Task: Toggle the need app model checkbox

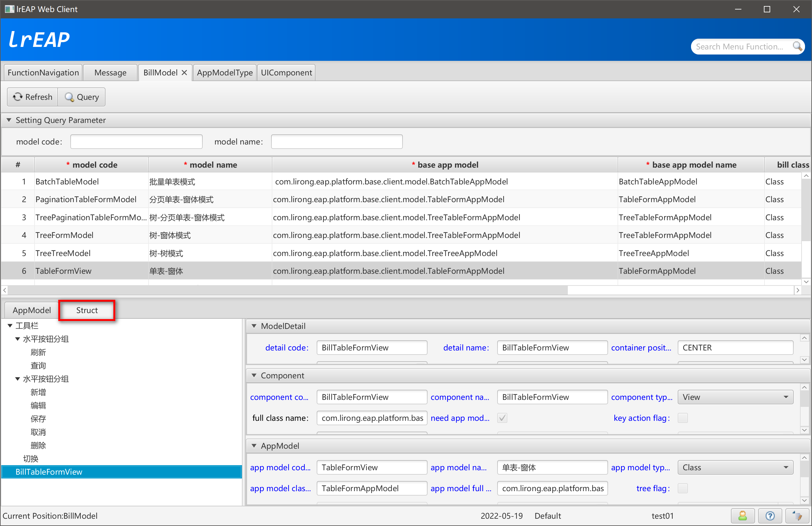Action: (502, 418)
